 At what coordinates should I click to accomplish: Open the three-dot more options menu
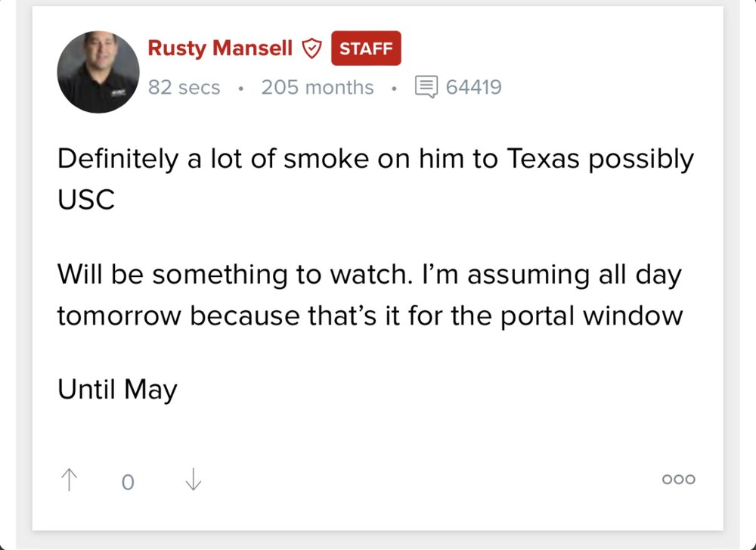coord(678,480)
